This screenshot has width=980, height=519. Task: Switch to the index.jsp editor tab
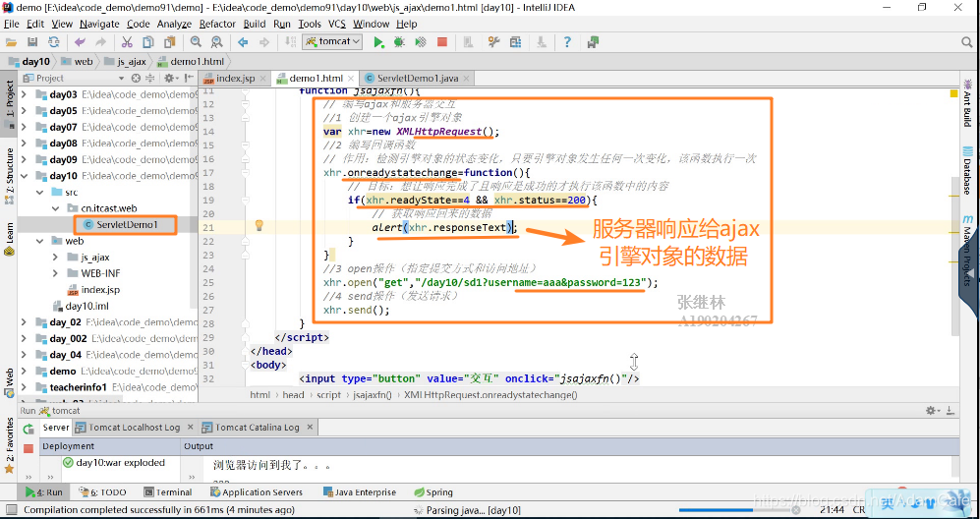234,79
